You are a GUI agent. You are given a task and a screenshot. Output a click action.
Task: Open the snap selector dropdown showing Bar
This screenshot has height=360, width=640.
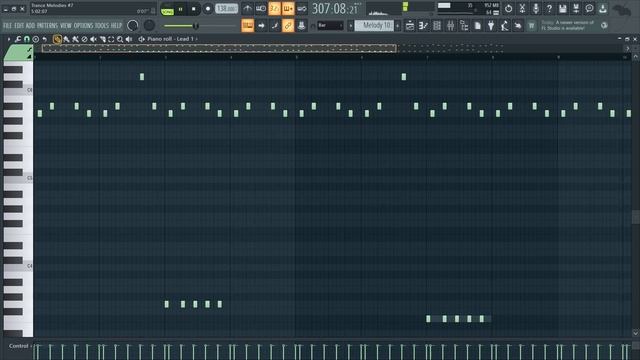(330, 26)
